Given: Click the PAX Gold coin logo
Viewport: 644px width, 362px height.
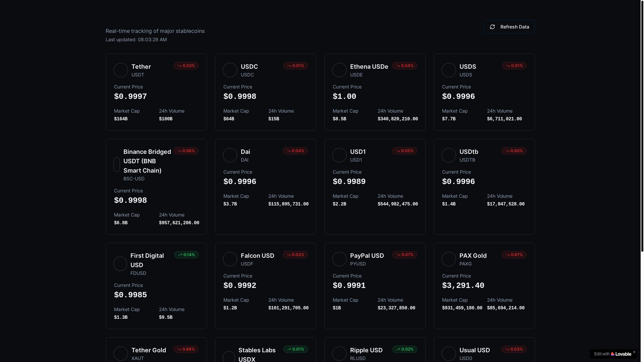Looking at the screenshot, I should (449, 259).
